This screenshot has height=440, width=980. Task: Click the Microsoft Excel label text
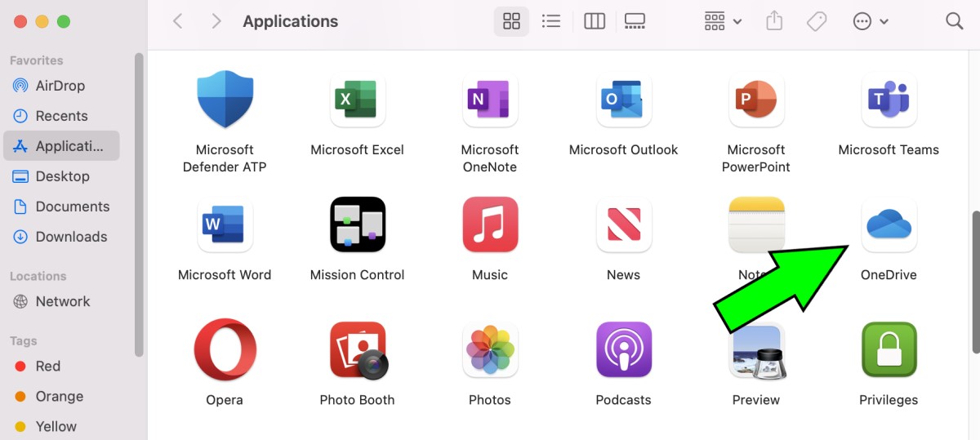coord(357,149)
